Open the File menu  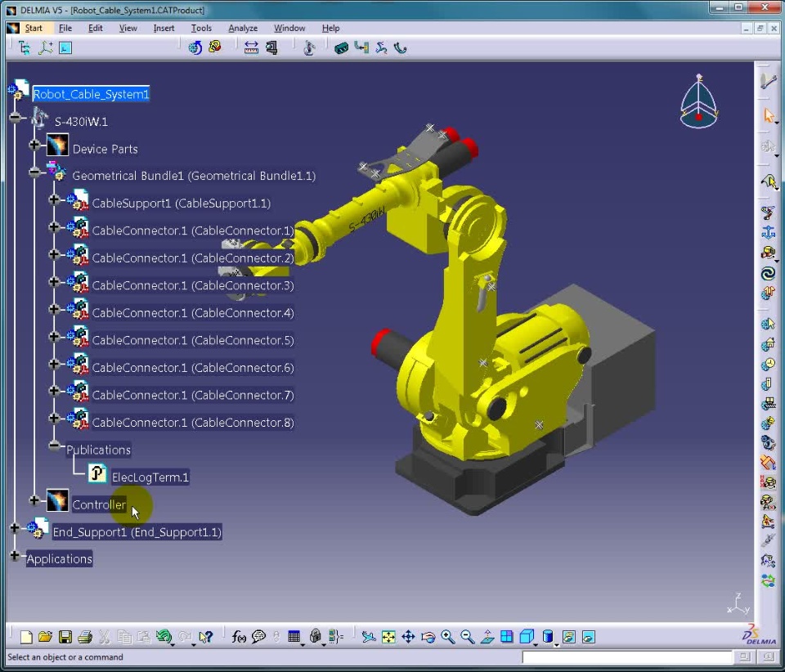65,28
